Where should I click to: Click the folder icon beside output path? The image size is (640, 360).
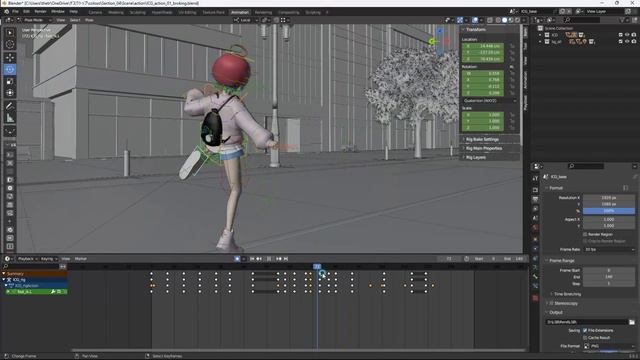[x=632, y=322]
